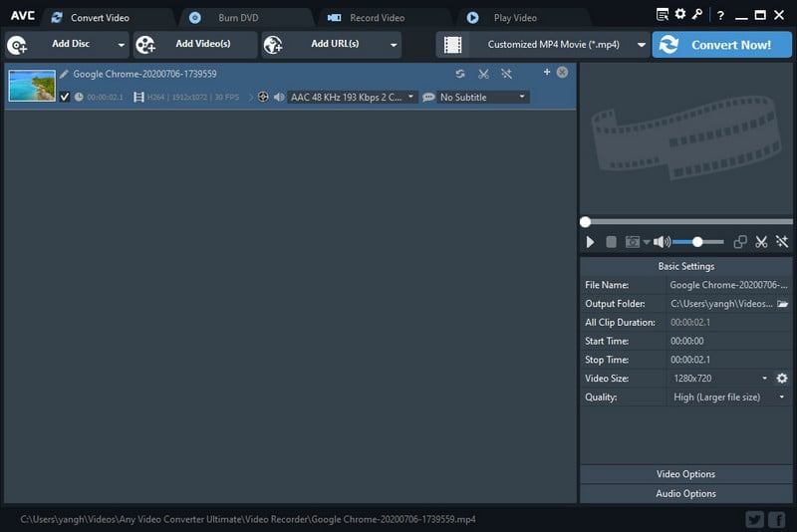Start conversion with Convert Now!
797x532 pixels.
click(721, 45)
